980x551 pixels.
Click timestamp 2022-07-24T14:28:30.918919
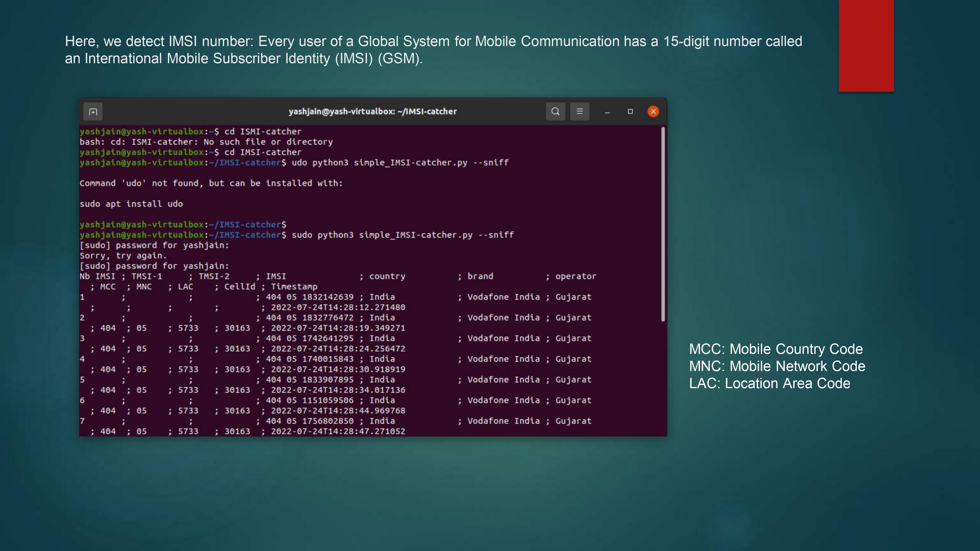click(338, 369)
